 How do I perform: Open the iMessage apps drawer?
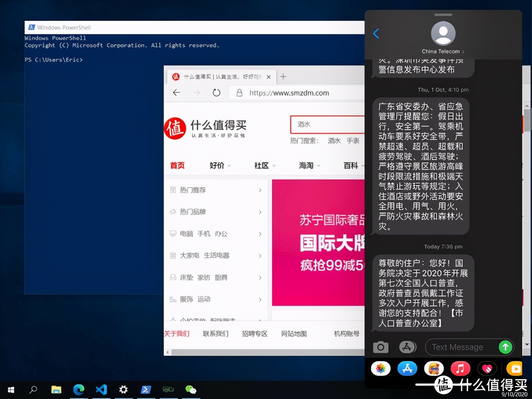tap(408, 347)
